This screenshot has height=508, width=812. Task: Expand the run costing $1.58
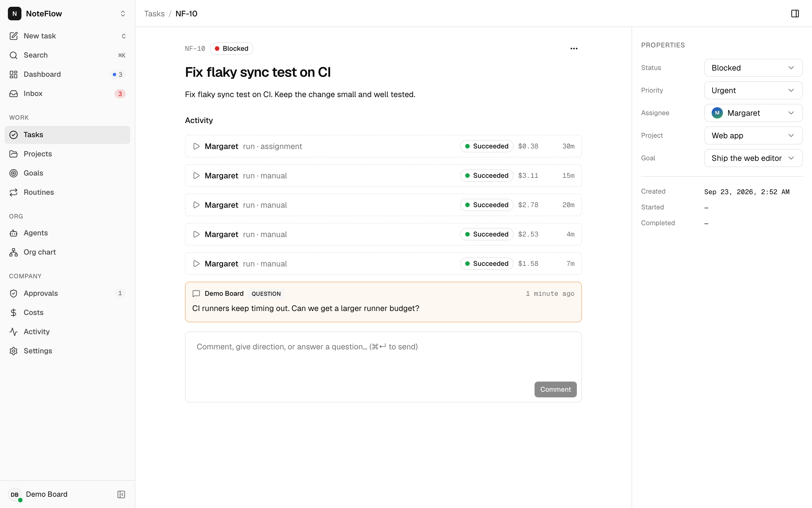[383, 264]
